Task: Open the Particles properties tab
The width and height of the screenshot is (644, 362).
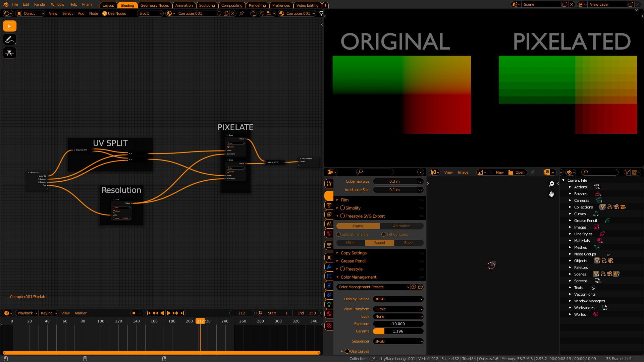Action: point(329,276)
